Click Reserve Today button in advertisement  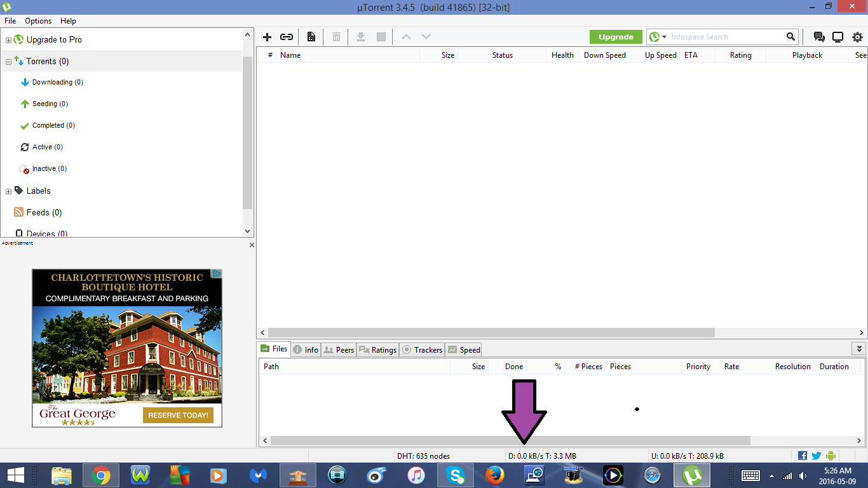[x=178, y=415]
